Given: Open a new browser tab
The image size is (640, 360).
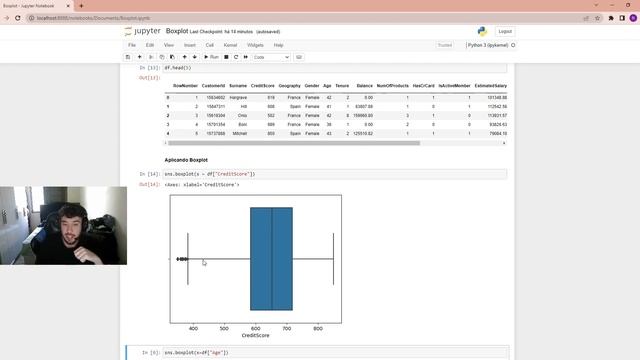Looking at the screenshot, I should [x=81, y=6].
